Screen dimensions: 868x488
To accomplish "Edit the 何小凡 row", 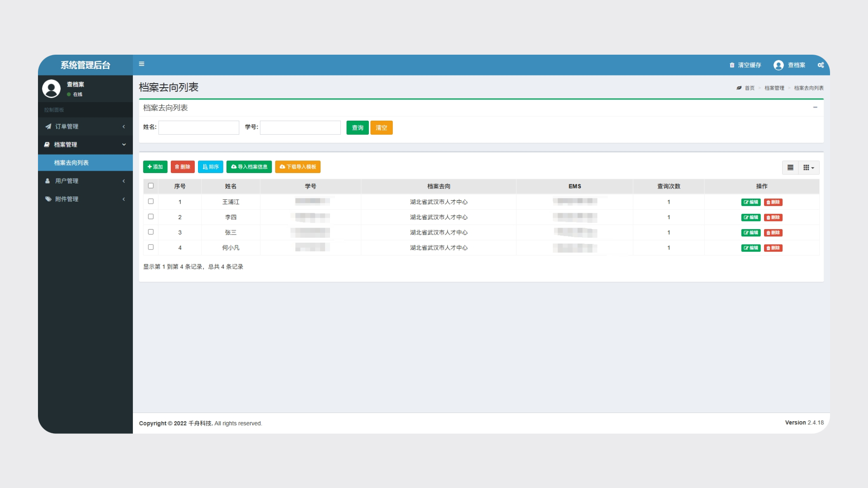I will pos(751,248).
